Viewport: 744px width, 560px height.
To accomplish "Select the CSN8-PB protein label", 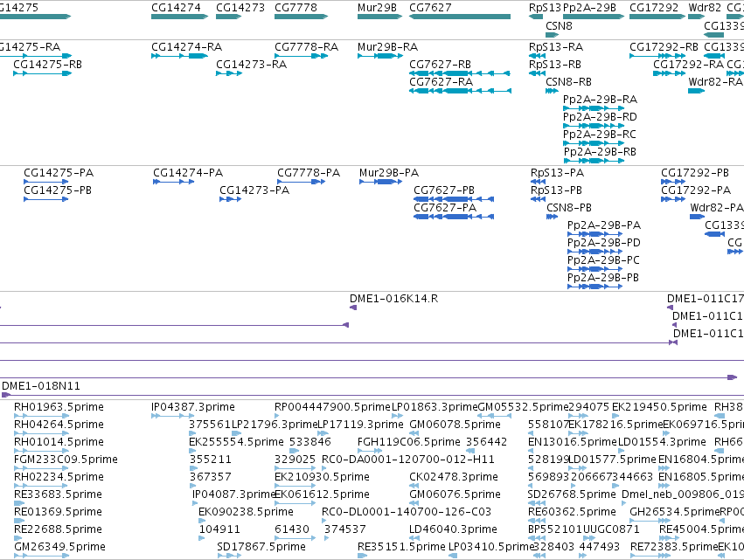I will (x=569, y=208).
